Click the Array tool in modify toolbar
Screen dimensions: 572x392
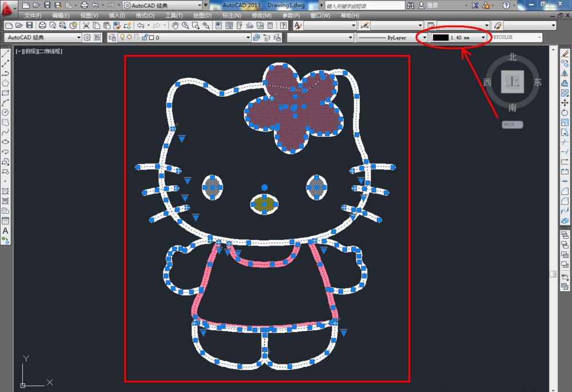point(565,93)
